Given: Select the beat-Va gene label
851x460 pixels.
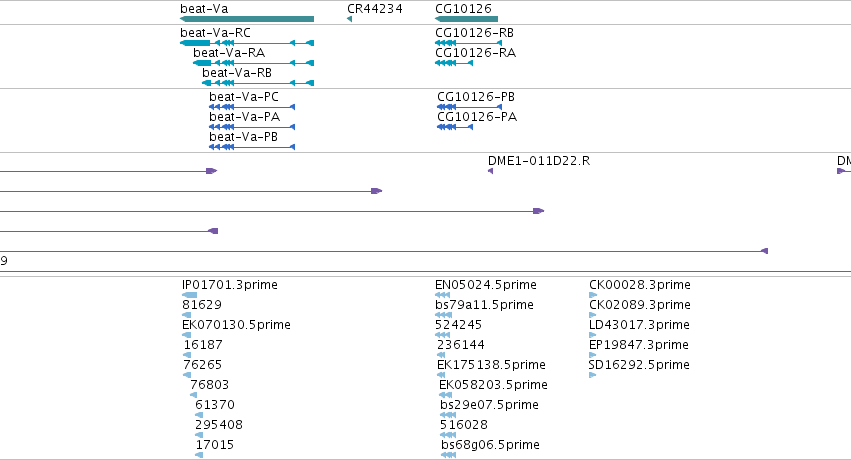Looking at the screenshot, I should click(x=204, y=9).
